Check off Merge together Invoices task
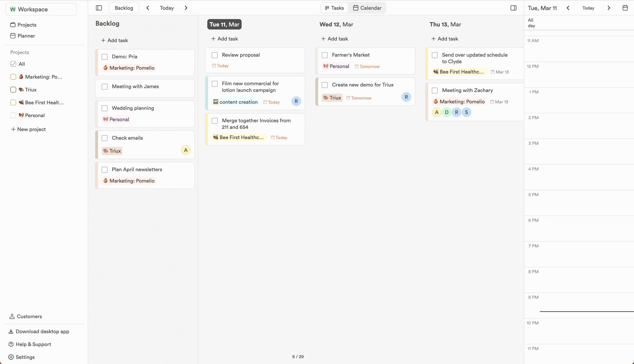Image resolution: width=634 pixels, height=364 pixels. click(215, 121)
